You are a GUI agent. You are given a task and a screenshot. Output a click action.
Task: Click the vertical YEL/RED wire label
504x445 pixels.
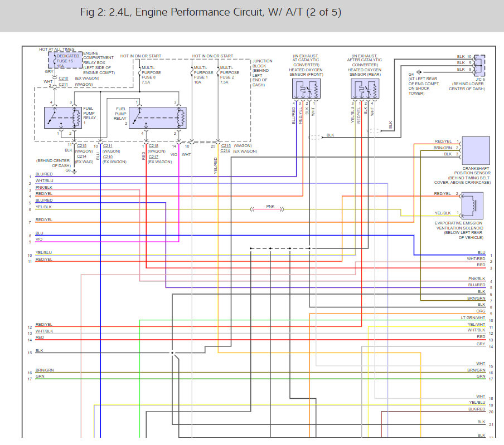215,165
